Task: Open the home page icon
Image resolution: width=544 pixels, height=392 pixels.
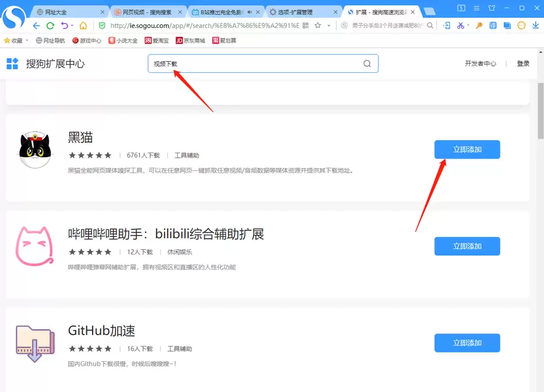Action: [x=83, y=26]
